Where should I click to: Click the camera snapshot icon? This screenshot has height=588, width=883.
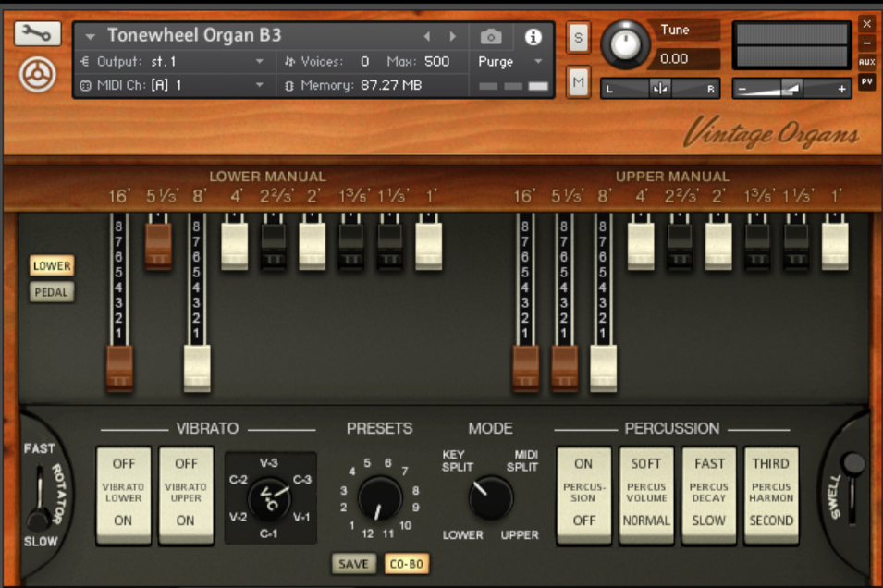point(491,37)
